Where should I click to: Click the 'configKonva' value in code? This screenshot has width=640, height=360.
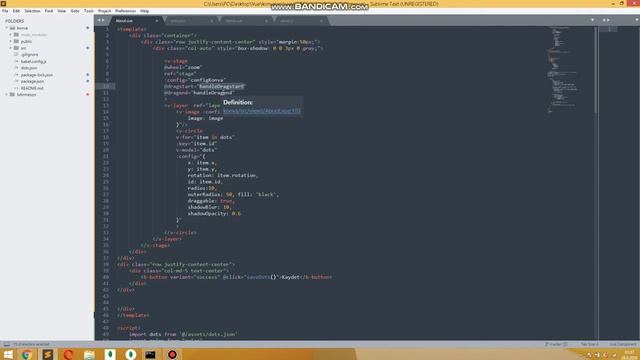208,80
